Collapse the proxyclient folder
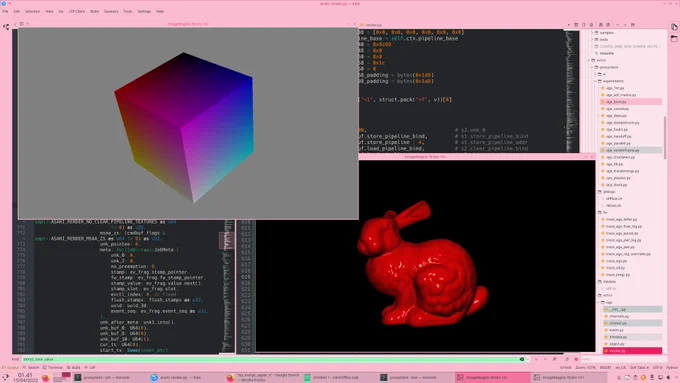The width and height of the screenshot is (680, 383). coord(592,67)
